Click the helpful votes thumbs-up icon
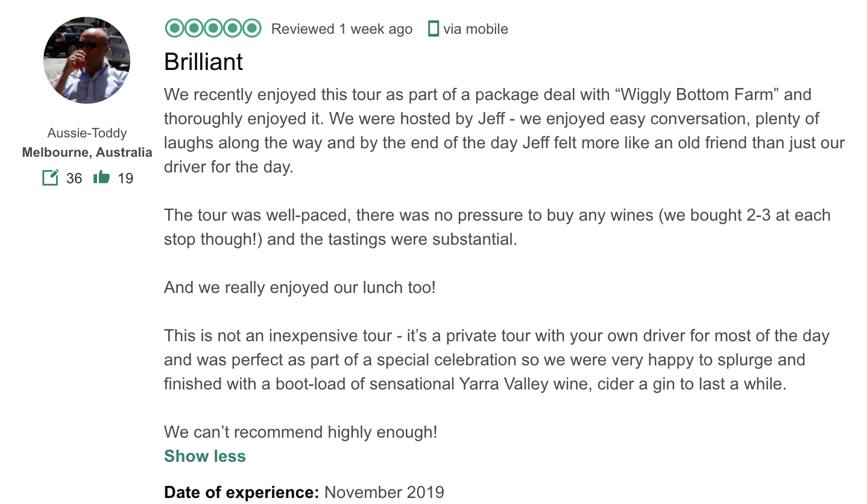This screenshot has width=867, height=504. click(x=101, y=177)
